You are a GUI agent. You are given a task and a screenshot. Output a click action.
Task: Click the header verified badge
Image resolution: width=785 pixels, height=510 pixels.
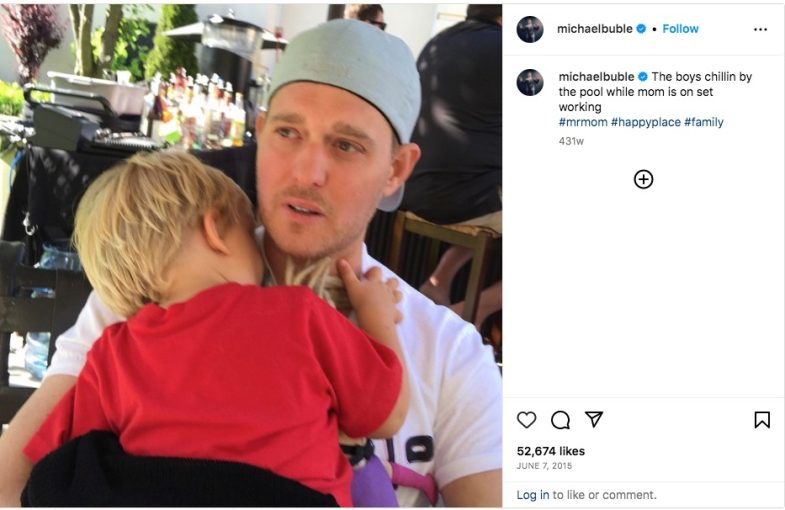(x=641, y=29)
